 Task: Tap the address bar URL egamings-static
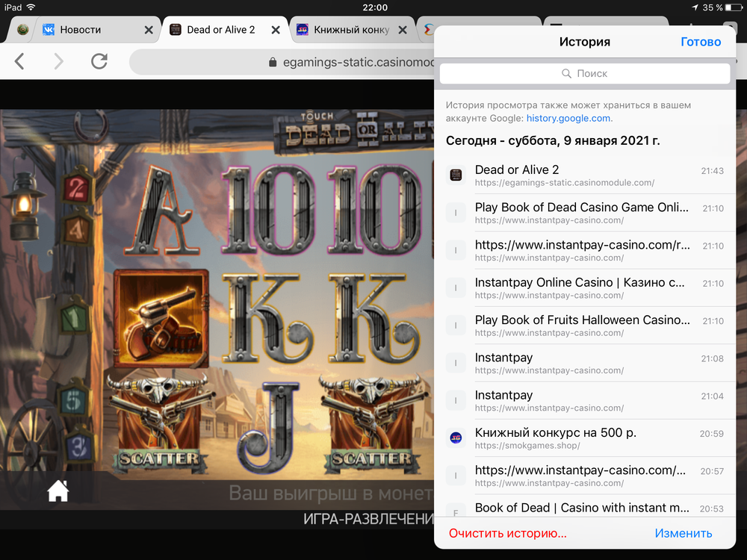tap(359, 63)
